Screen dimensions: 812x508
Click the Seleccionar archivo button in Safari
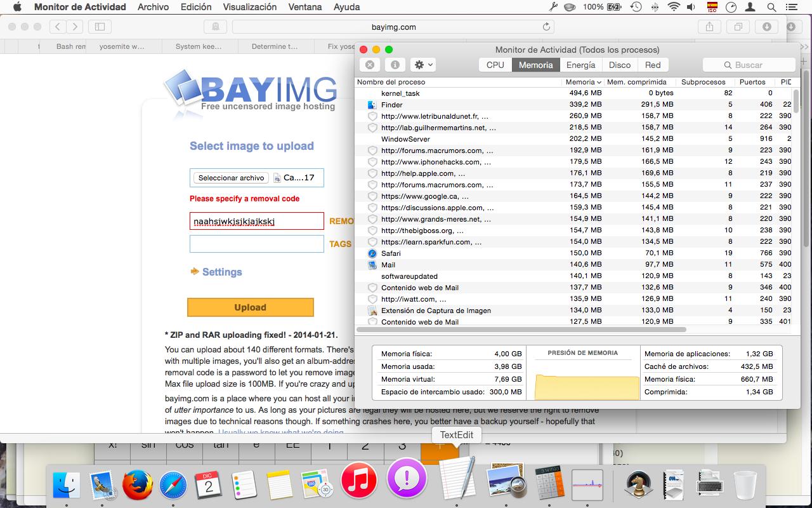coord(231,178)
